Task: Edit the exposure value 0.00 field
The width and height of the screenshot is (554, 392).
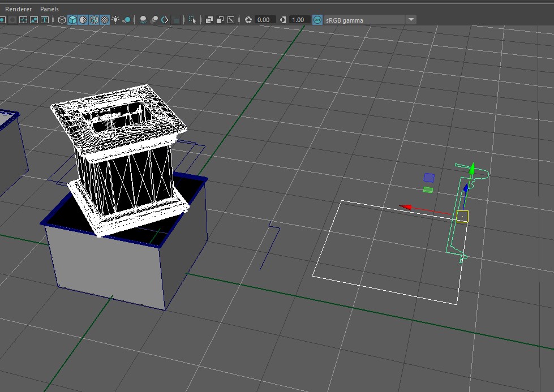Action: [265, 20]
